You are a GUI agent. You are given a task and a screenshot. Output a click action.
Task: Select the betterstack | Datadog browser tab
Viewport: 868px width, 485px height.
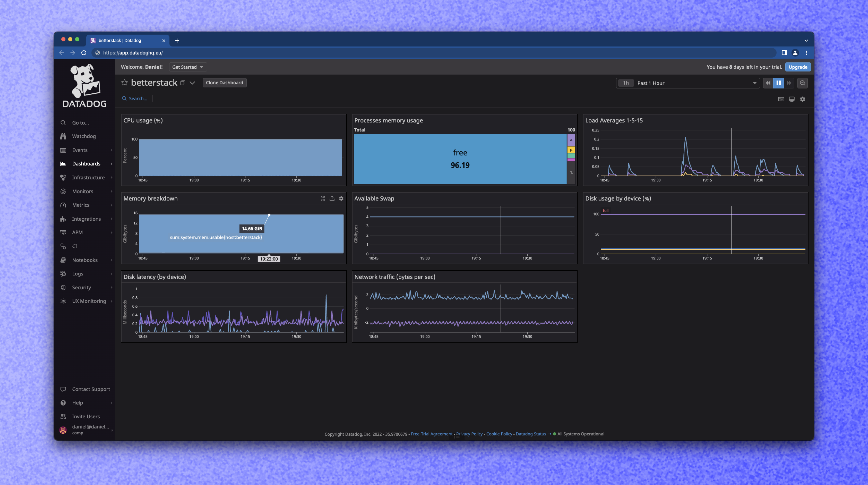coord(128,40)
